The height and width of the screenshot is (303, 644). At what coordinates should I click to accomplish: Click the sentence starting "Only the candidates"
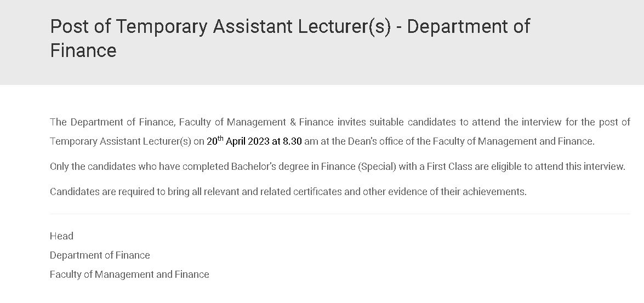[x=337, y=167]
